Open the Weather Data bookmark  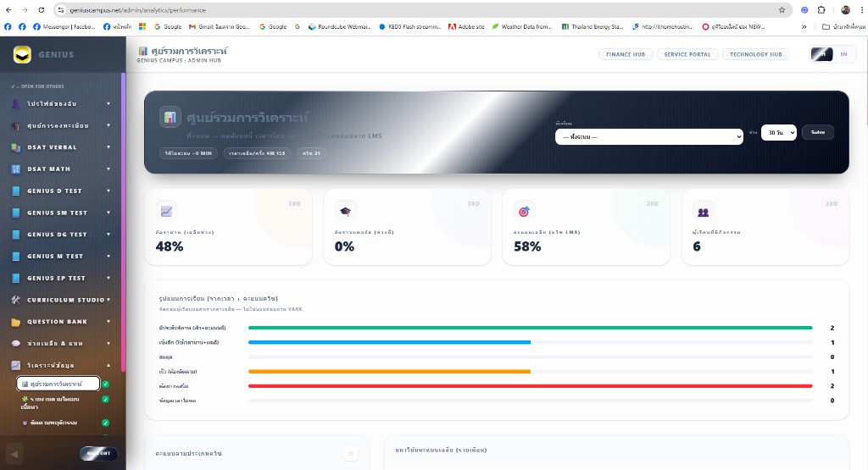(522, 26)
